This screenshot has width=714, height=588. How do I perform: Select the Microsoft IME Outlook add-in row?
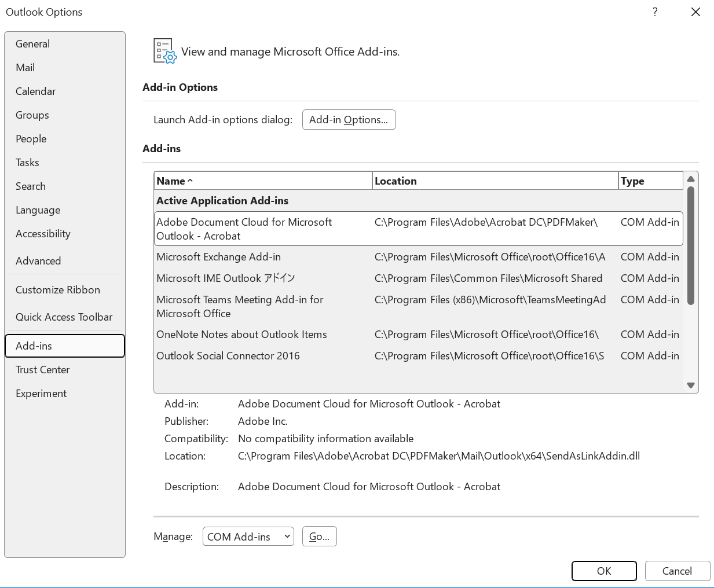(419, 278)
